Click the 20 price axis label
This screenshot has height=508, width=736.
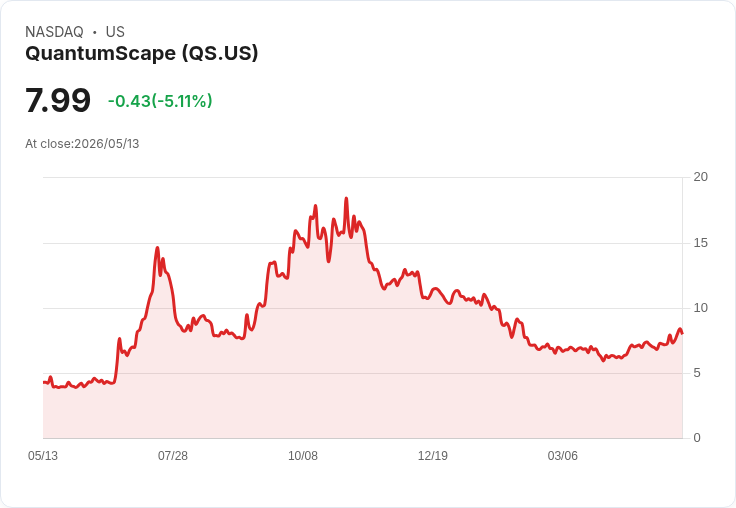point(701,177)
